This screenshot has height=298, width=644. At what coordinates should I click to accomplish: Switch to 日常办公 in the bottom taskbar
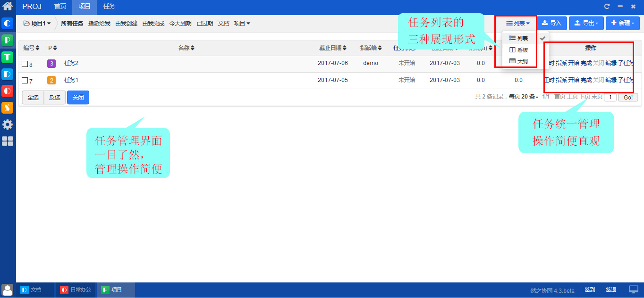tap(76, 290)
